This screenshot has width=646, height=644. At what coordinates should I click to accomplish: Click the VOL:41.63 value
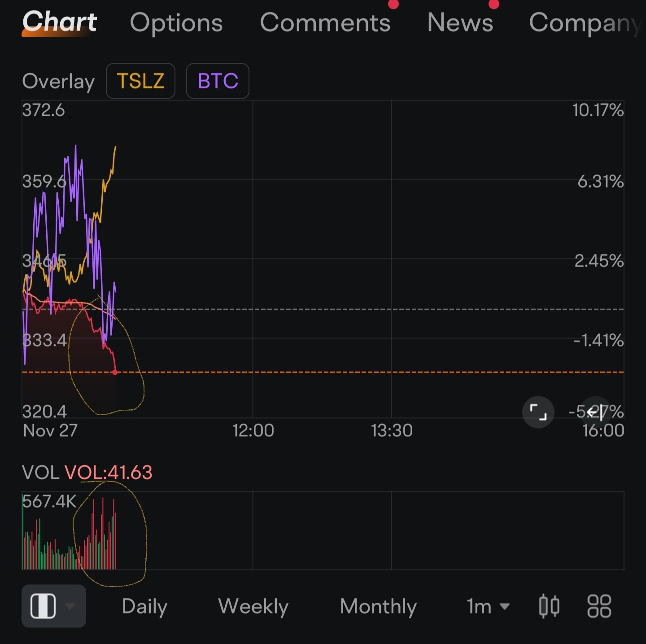pyautogui.click(x=109, y=472)
